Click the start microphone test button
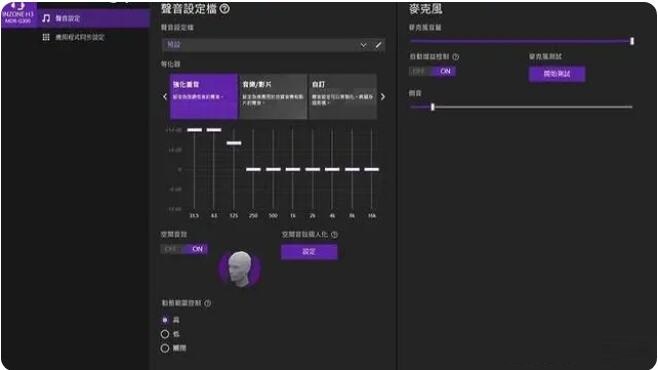Viewport: 658px width, 370px height. pos(557,74)
